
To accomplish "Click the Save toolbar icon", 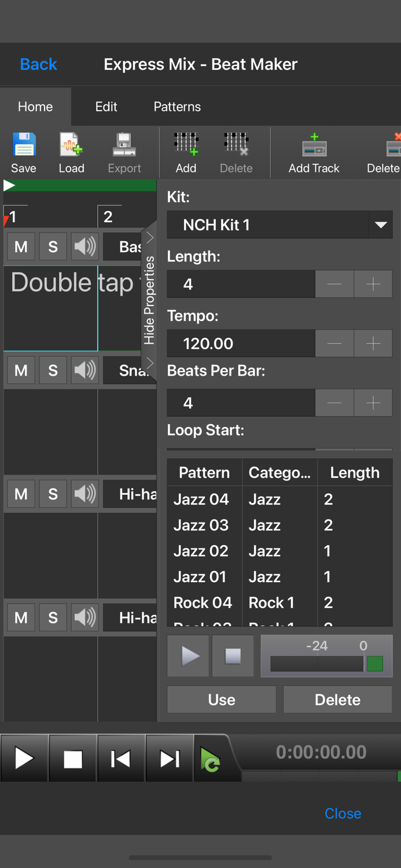I will (x=23, y=152).
